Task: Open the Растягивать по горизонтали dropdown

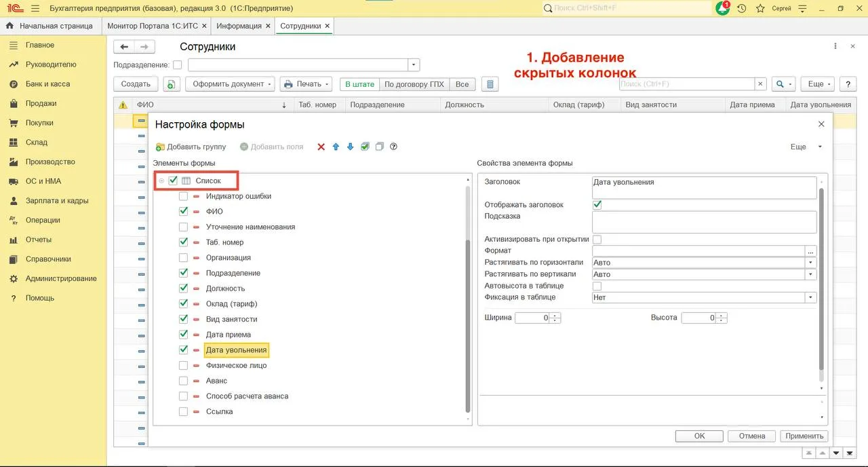Action: click(811, 263)
